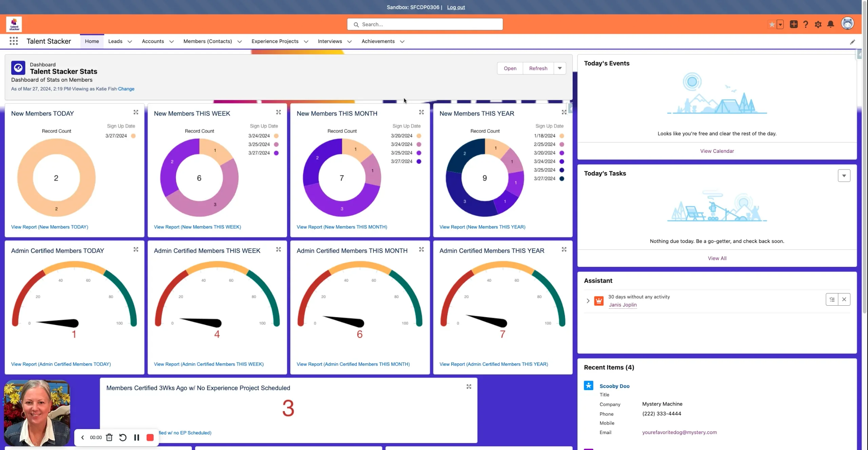868x450 pixels.
Task: Expand Members Certified 3Wks Ago widget
Action: tap(469, 387)
